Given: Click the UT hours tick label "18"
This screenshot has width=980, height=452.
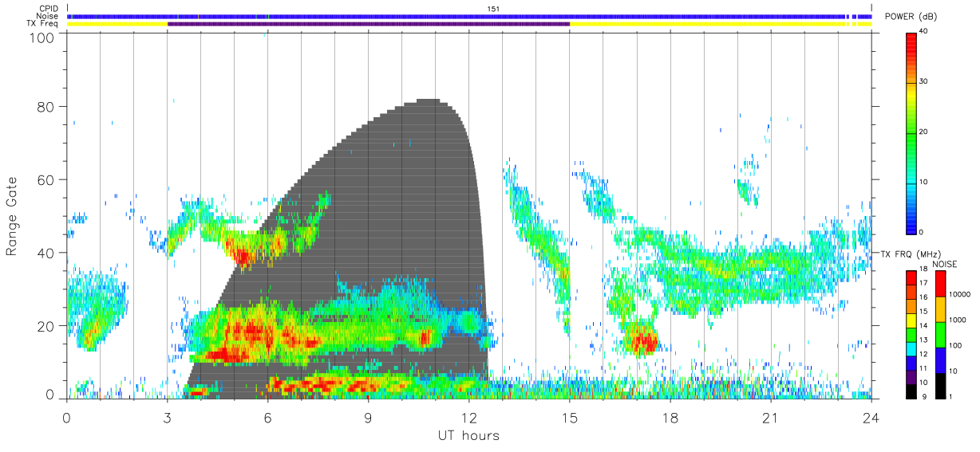Looking at the screenshot, I should point(670,418).
